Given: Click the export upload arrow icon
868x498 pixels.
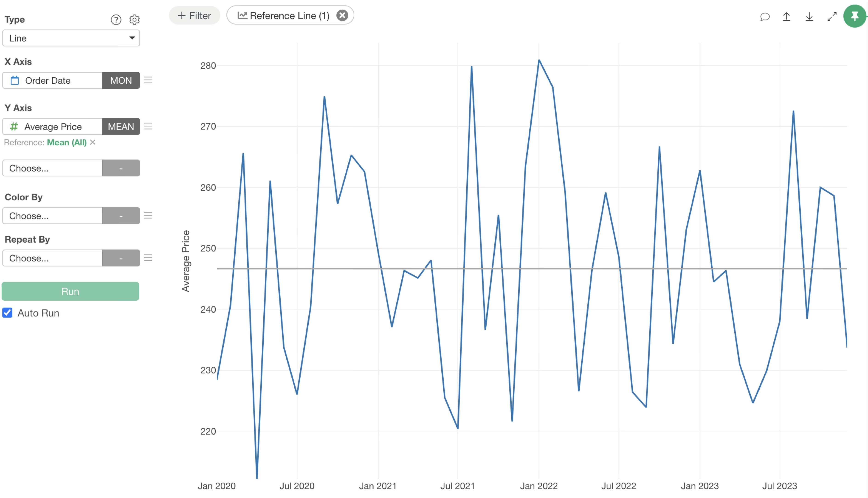Looking at the screenshot, I should 786,16.
